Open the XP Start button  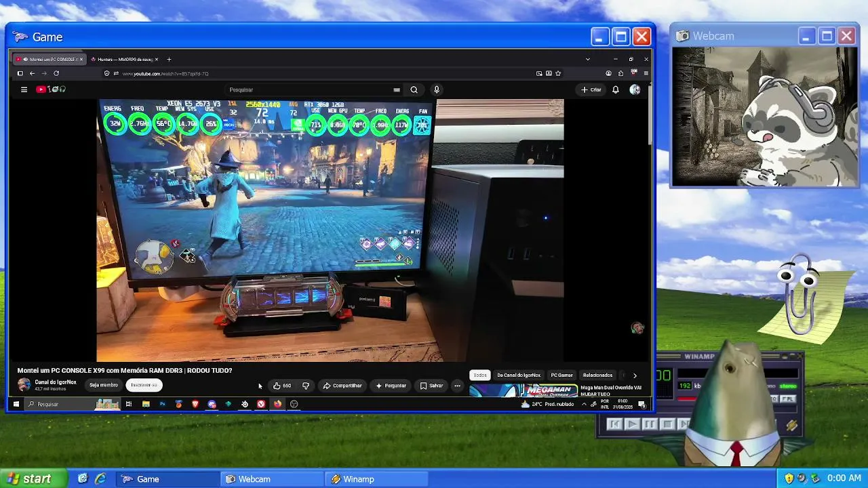point(34,479)
